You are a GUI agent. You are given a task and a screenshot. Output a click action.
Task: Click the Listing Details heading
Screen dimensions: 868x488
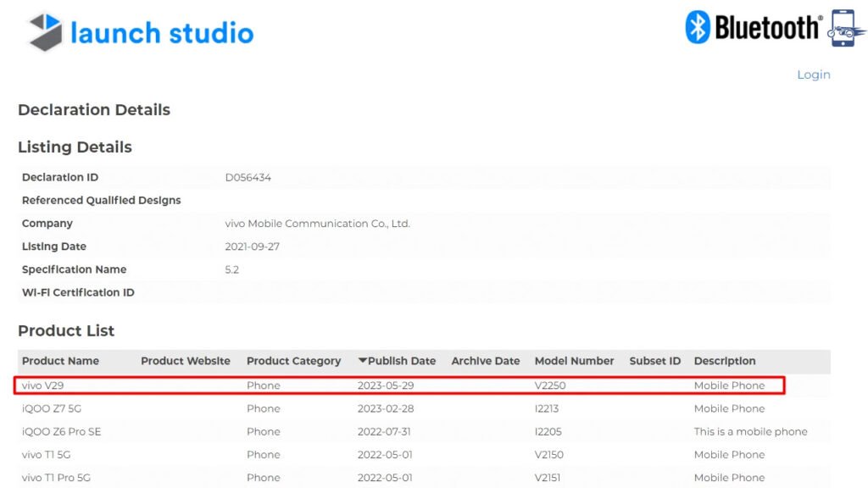pyautogui.click(x=75, y=147)
